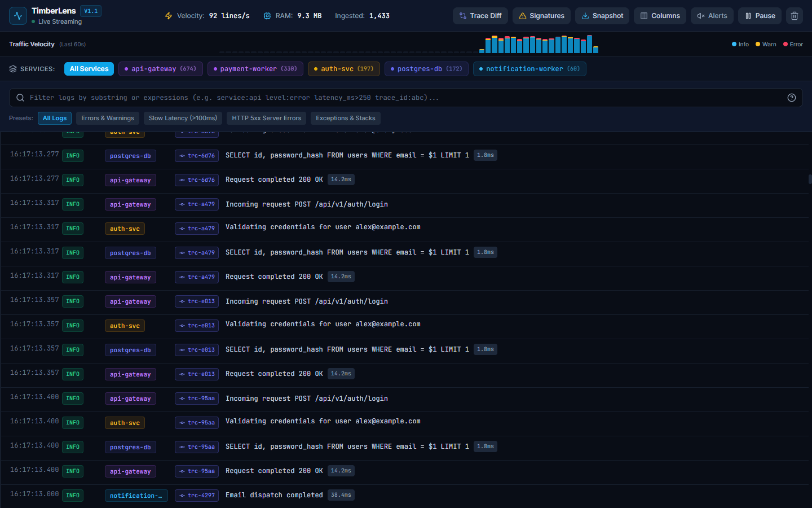
Task: Filter by auth-svc service chip
Action: (344, 69)
